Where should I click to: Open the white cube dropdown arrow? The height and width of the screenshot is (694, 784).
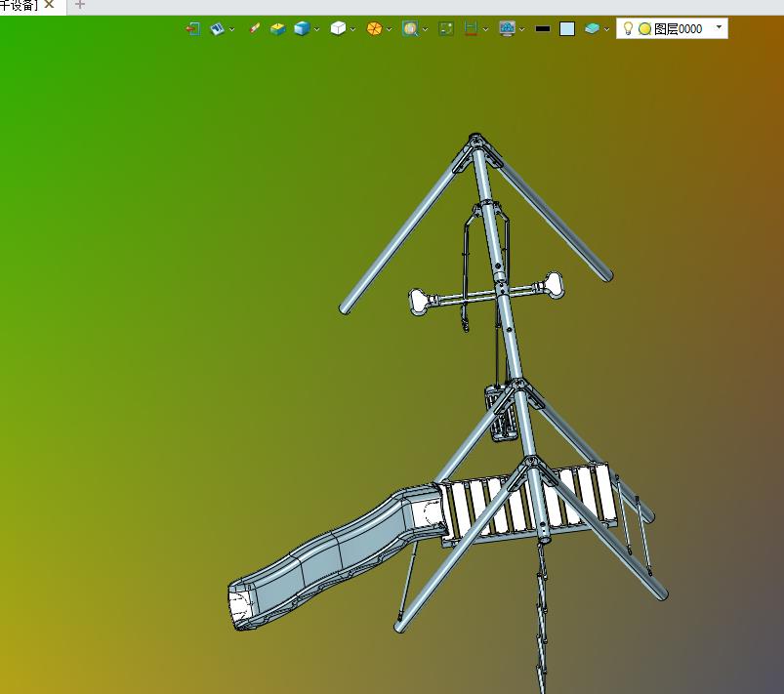(353, 29)
